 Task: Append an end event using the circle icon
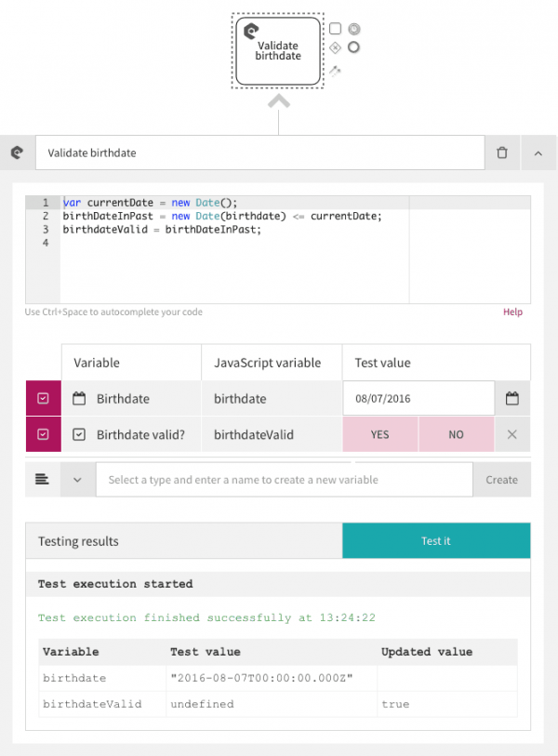(x=353, y=47)
